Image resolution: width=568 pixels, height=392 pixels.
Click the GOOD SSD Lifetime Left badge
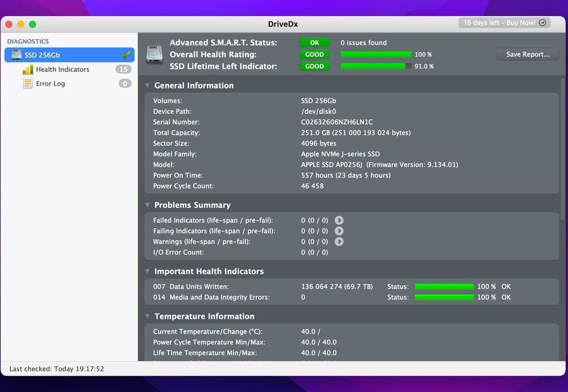click(x=315, y=66)
